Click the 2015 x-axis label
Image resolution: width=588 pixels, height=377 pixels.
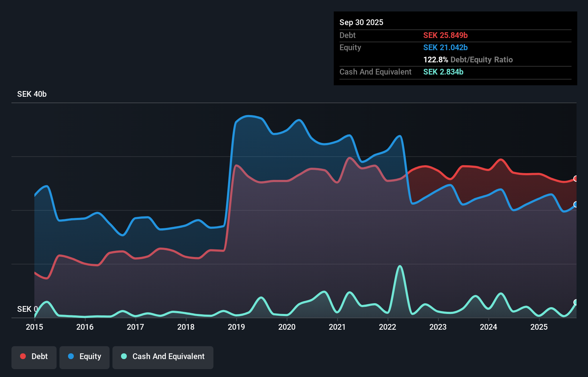(x=34, y=327)
